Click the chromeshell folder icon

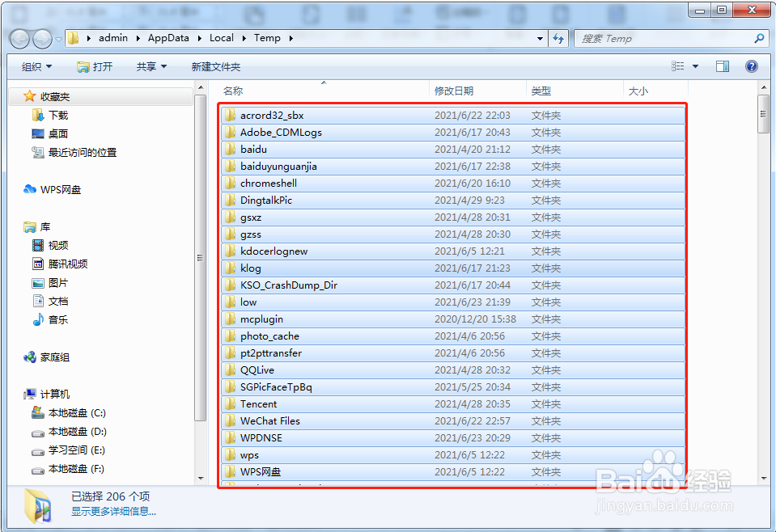tap(230, 183)
